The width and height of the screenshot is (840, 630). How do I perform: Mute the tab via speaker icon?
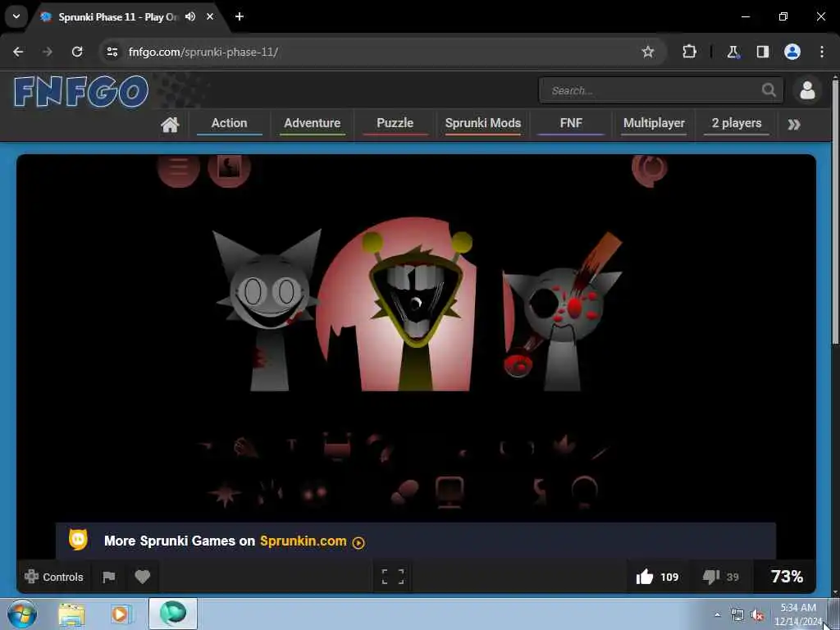coord(190,16)
